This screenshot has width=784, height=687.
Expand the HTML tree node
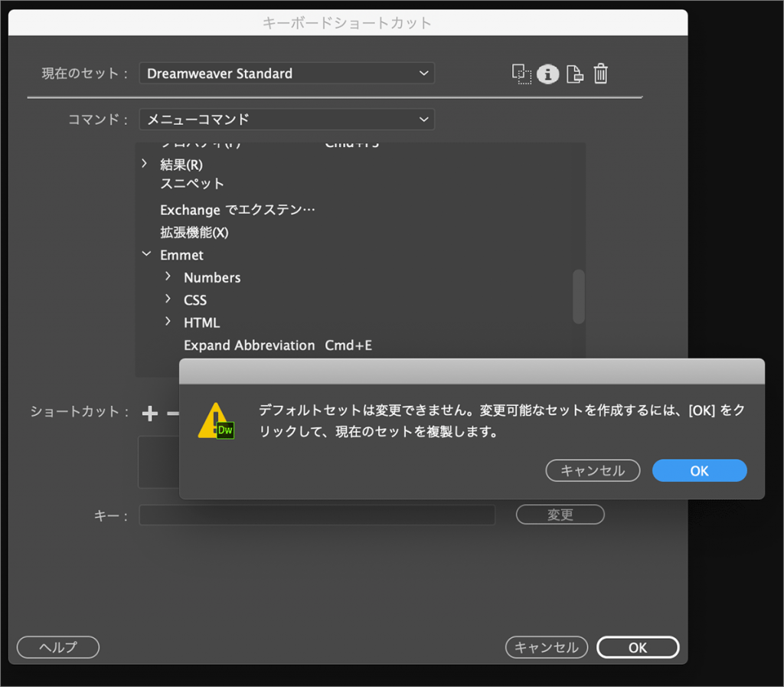pyautogui.click(x=168, y=322)
